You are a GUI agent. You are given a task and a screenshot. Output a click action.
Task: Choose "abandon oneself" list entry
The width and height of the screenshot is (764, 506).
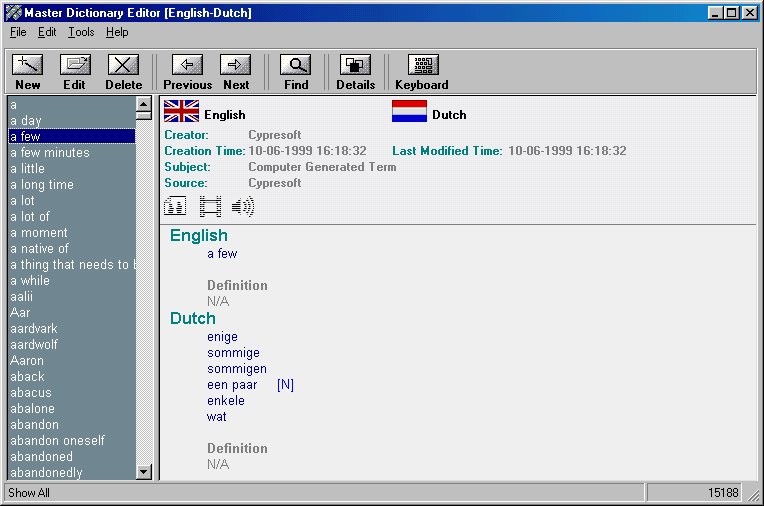click(57, 441)
